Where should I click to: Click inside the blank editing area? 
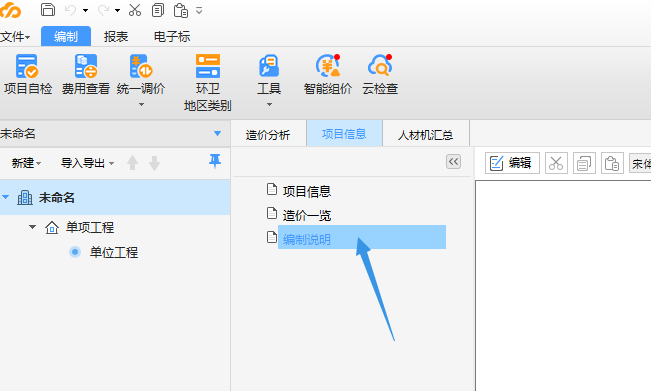[563, 286]
